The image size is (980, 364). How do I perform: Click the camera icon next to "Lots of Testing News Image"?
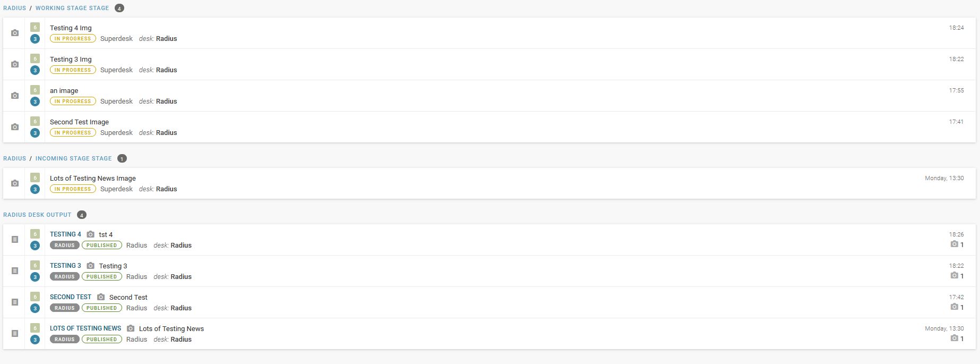point(14,183)
